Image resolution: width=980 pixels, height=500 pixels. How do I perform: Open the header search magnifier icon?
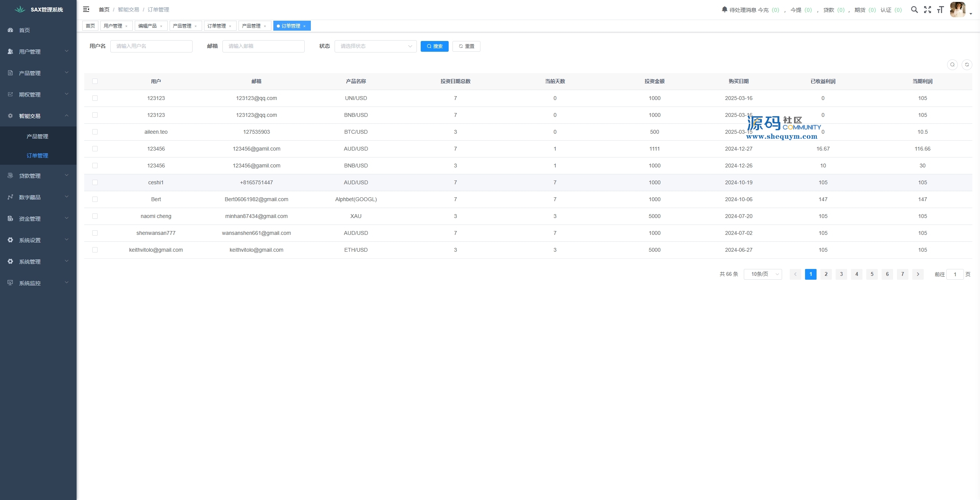(914, 10)
